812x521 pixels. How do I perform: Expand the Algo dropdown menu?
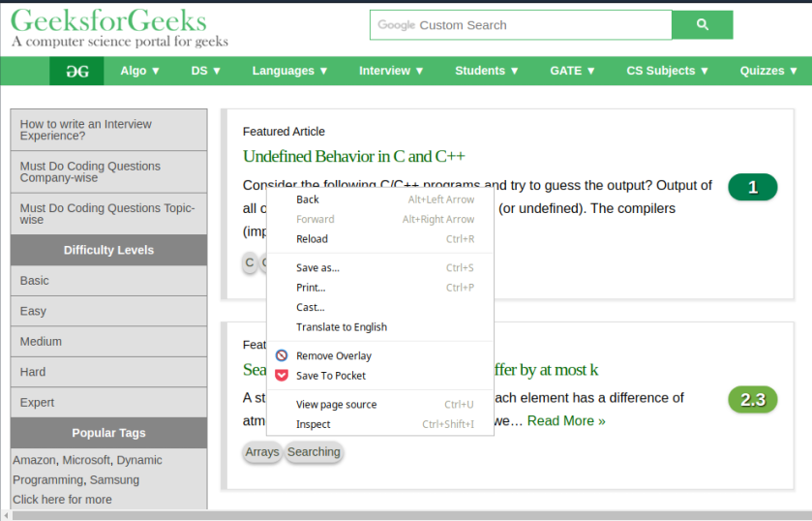tap(139, 71)
